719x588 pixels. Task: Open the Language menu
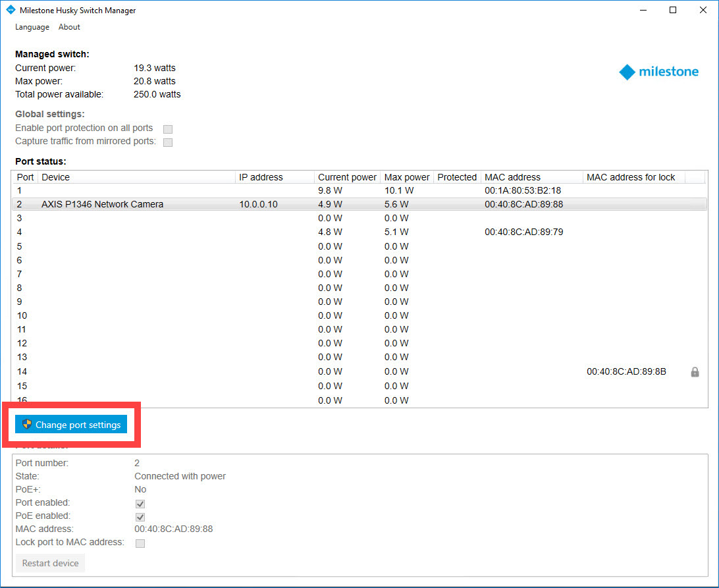coord(32,27)
